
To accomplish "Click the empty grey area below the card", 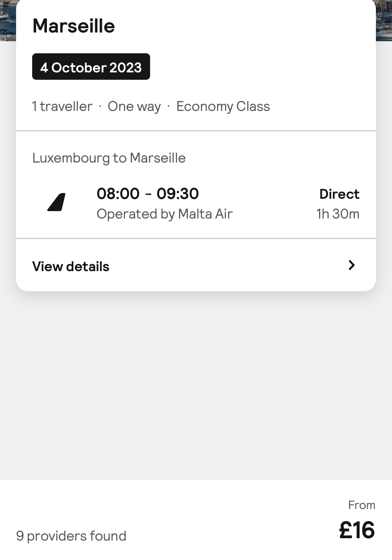I will [x=196, y=385].
